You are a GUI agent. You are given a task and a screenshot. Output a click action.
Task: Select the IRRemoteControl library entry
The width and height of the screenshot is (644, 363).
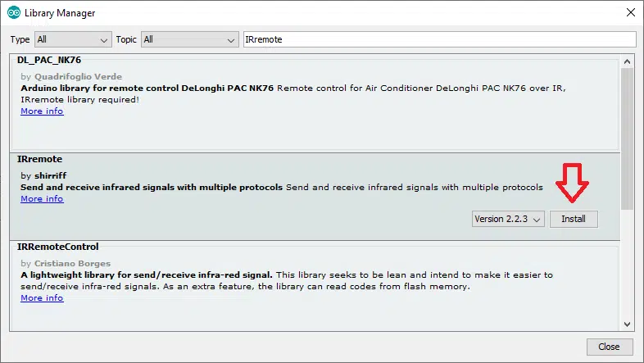click(x=315, y=286)
